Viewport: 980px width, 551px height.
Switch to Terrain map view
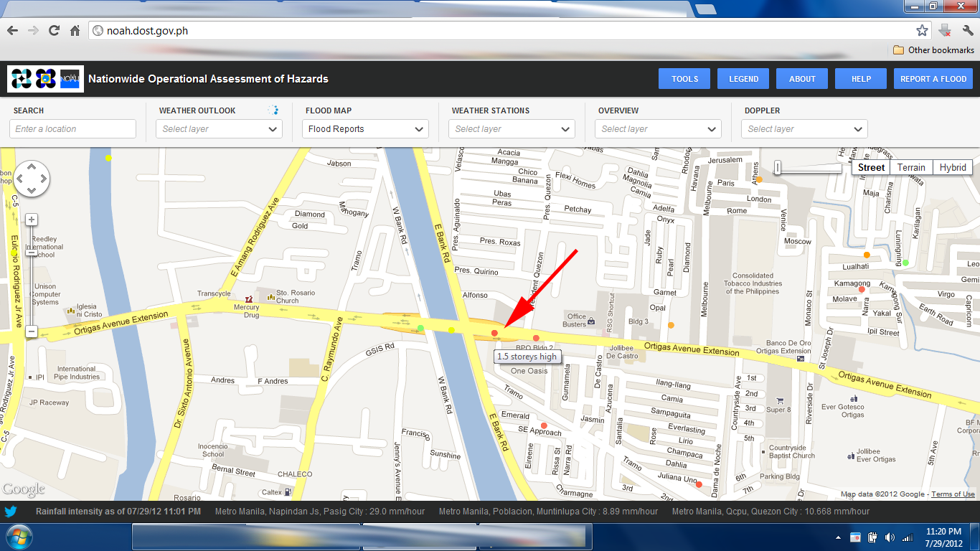coord(911,167)
